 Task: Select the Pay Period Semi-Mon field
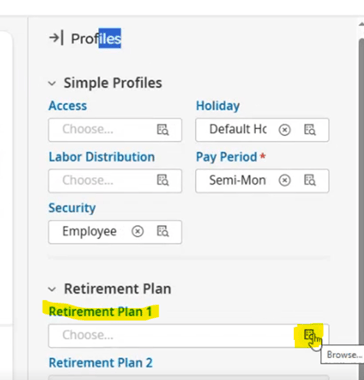(x=262, y=181)
